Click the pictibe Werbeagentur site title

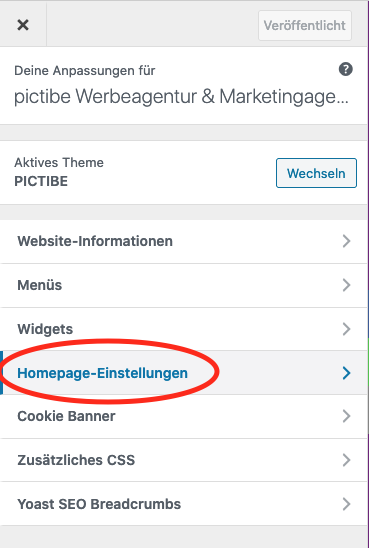click(x=181, y=96)
